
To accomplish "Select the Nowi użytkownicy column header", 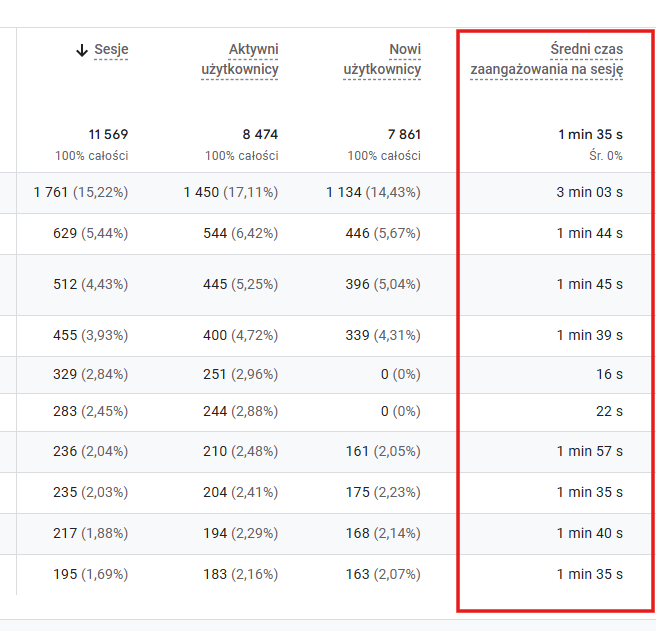I will click(x=382, y=60).
